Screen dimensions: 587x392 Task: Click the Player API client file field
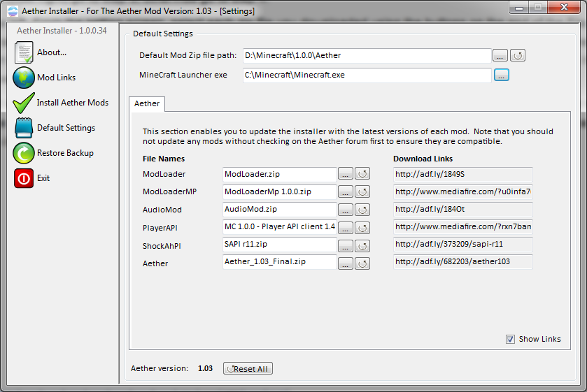point(280,226)
